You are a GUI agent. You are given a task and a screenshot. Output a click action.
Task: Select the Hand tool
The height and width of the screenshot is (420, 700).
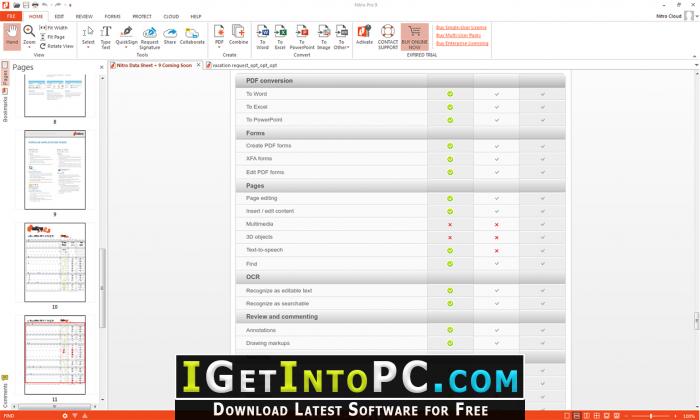click(x=12, y=36)
